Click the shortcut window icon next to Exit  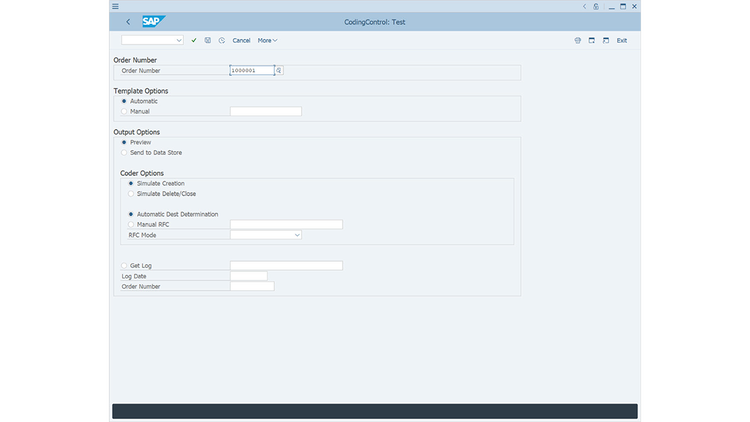pyautogui.click(x=606, y=41)
